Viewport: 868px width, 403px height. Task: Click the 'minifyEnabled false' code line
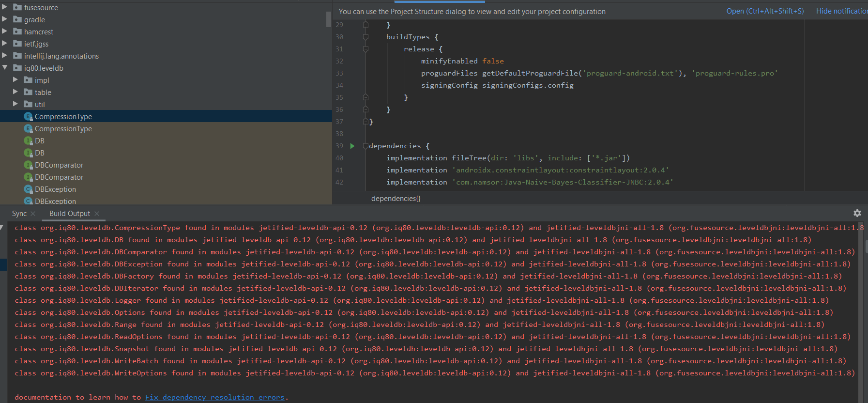462,61
